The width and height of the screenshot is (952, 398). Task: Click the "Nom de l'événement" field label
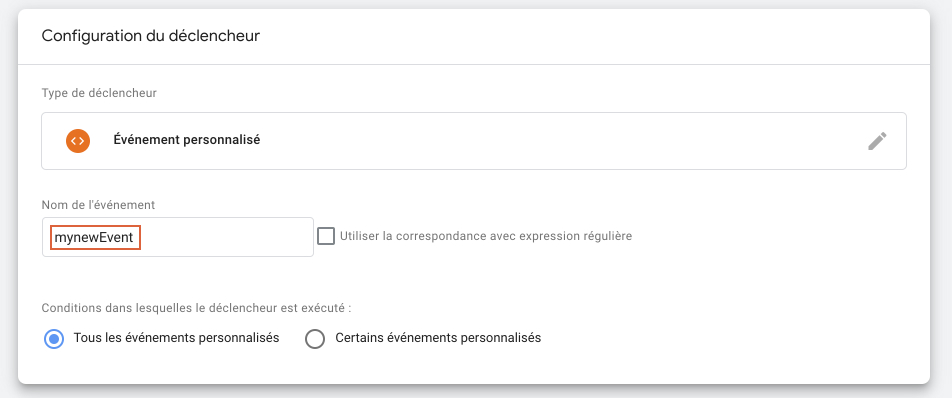[x=98, y=205]
